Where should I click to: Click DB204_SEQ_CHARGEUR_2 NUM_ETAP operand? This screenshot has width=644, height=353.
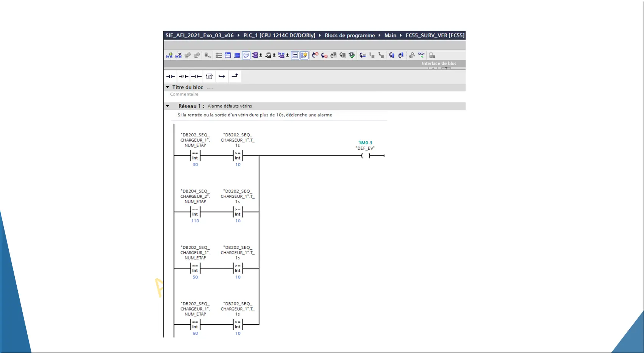pos(195,196)
